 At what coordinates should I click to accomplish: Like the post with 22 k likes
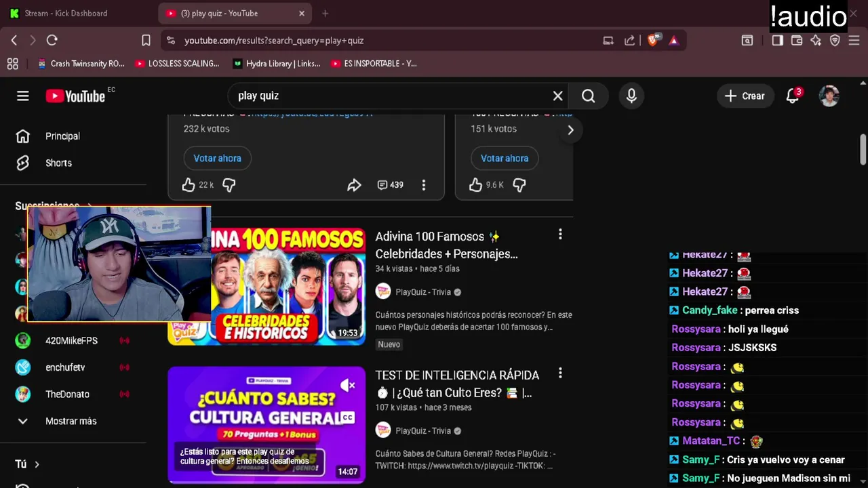[189, 185]
